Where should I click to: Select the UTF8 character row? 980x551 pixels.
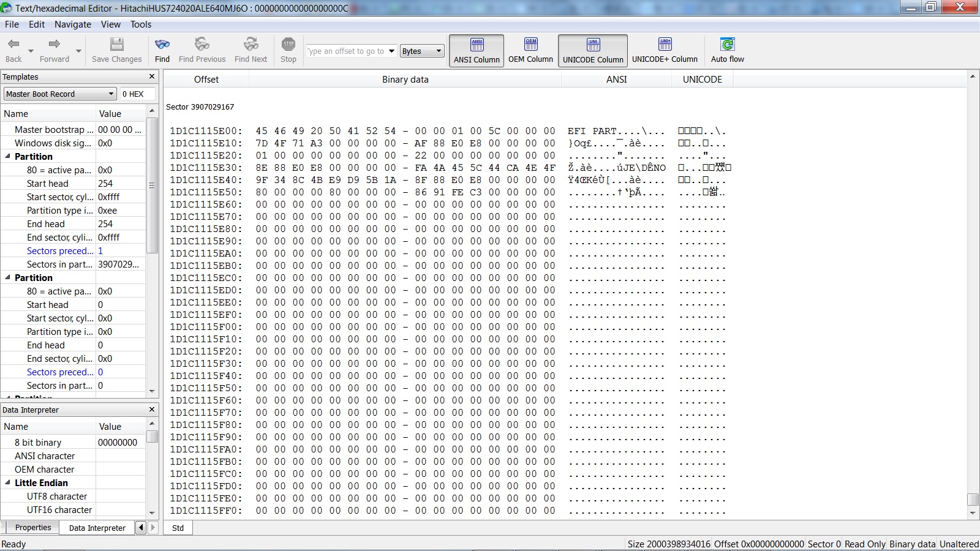coord(73,496)
